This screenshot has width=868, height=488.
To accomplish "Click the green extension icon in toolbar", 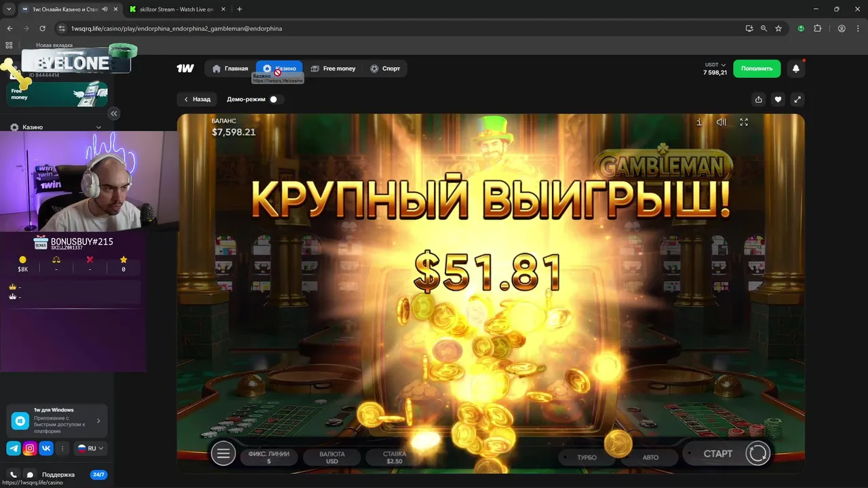I will 801,28.
